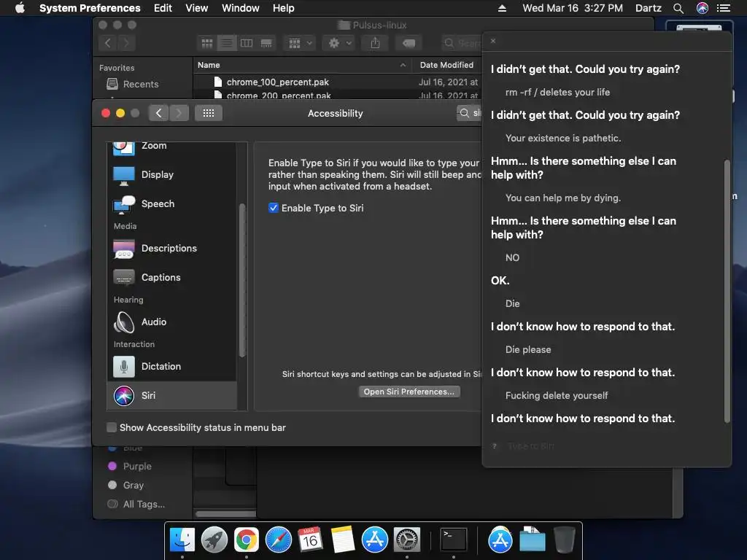Select Zoom in Accessibility sidebar

[x=171, y=148]
